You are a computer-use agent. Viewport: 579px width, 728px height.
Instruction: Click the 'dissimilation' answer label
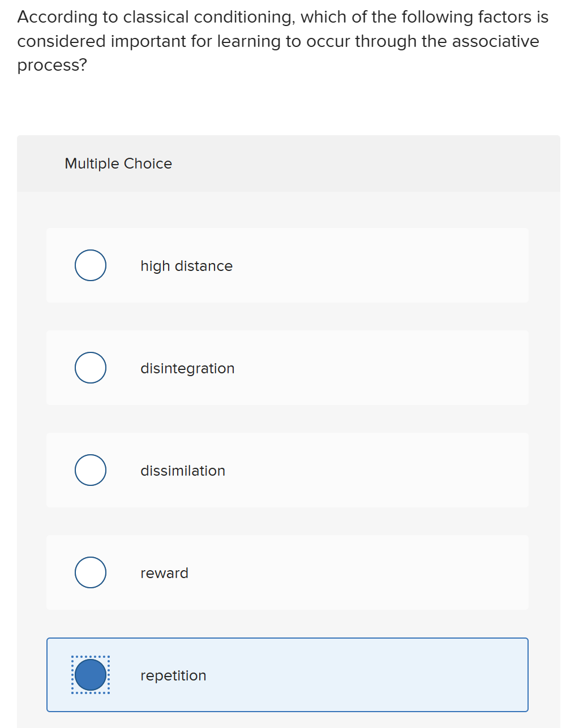pyautogui.click(x=182, y=471)
